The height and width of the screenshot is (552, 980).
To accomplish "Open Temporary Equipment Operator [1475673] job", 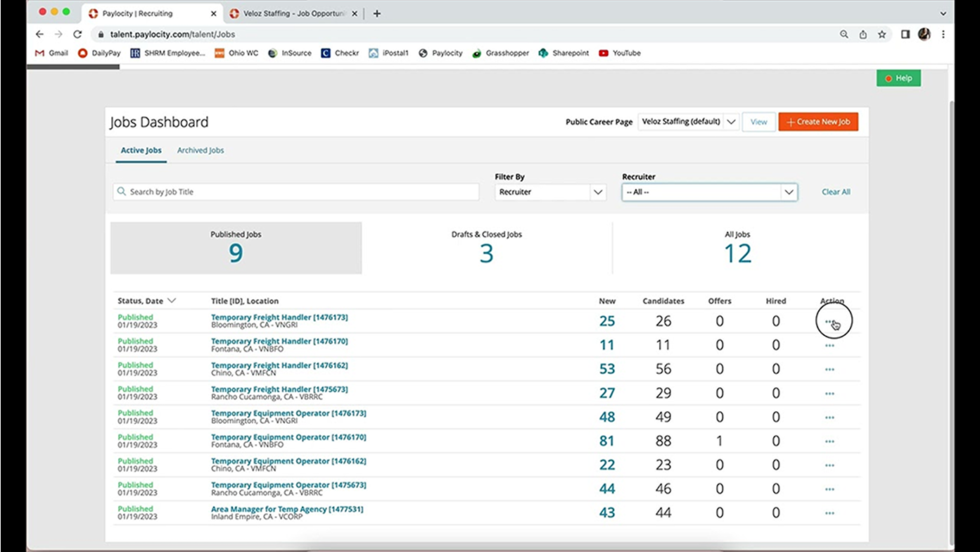I will (288, 485).
